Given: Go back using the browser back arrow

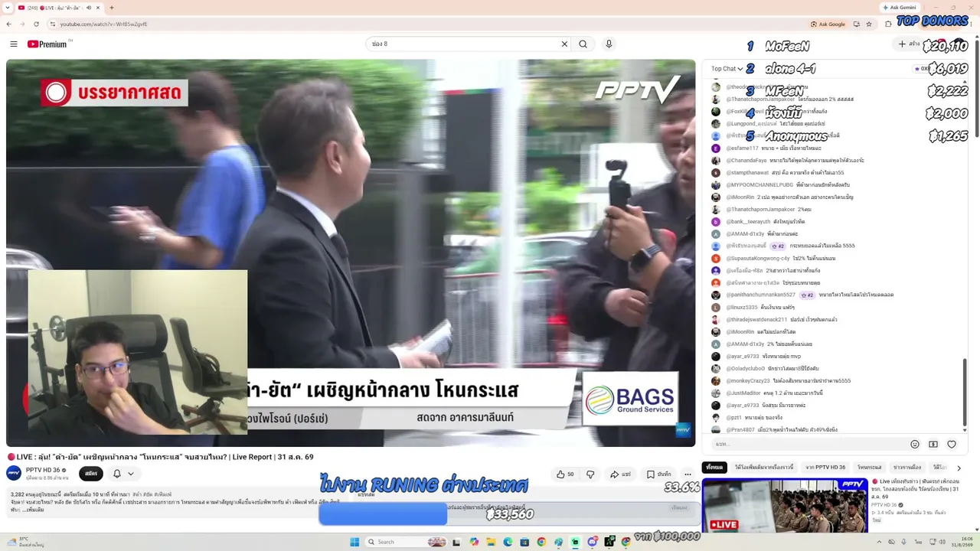Looking at the screenshot, I should (x=9, y=24).
